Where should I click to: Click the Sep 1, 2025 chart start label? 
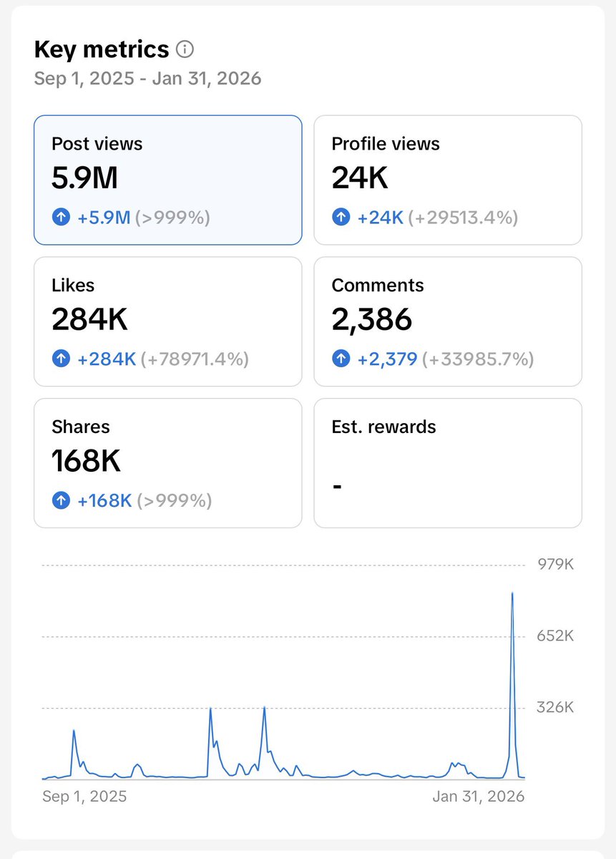tap(84, 796)
